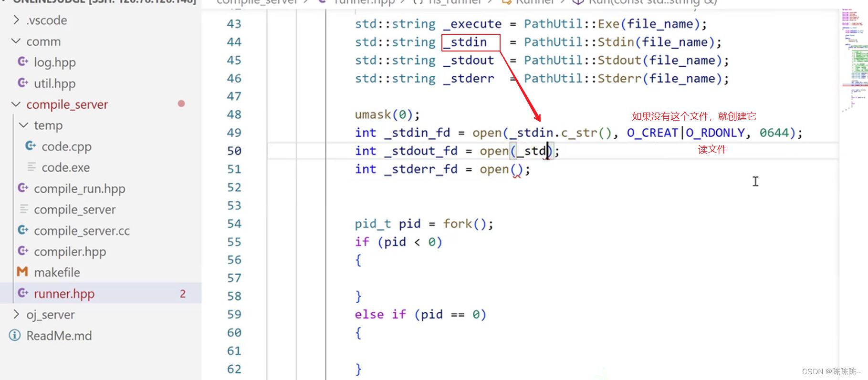Click the modified dot on compile_server folder
868x380 pixels.
coord(181,103)
